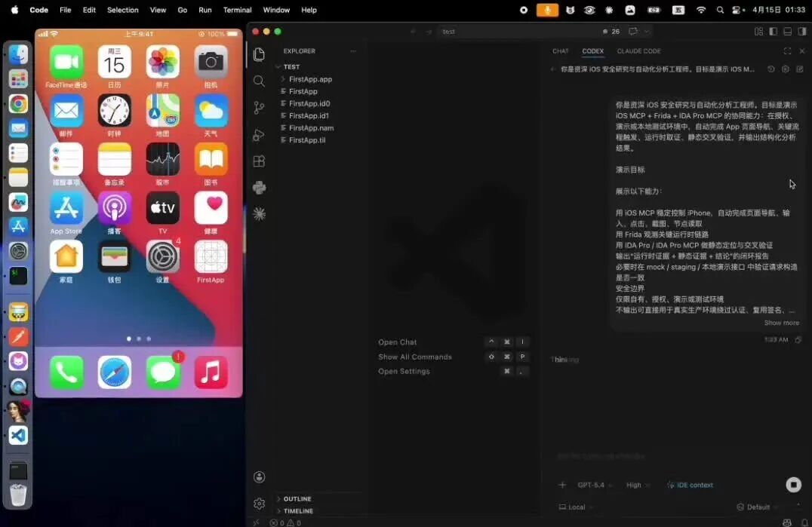Screen dimensions: 812x527
Task: Open Safari in the iPhone dock
Action: click(x=115, y=372)
